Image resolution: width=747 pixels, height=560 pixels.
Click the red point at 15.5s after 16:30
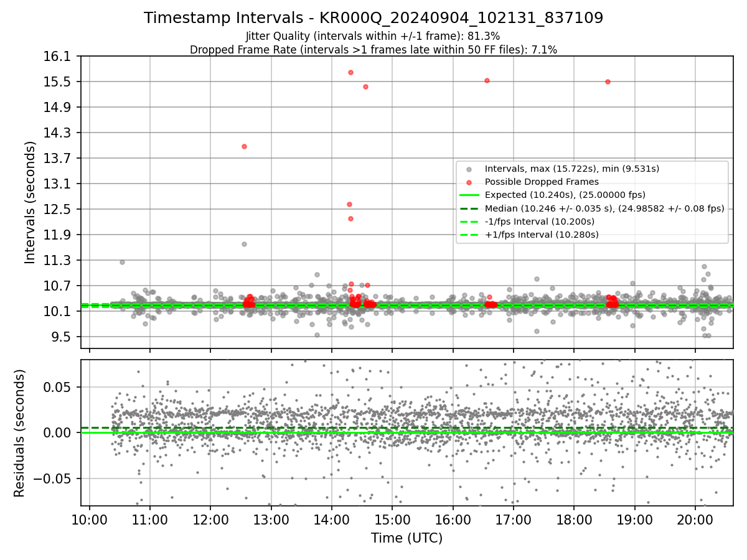(x=487, y=80)
